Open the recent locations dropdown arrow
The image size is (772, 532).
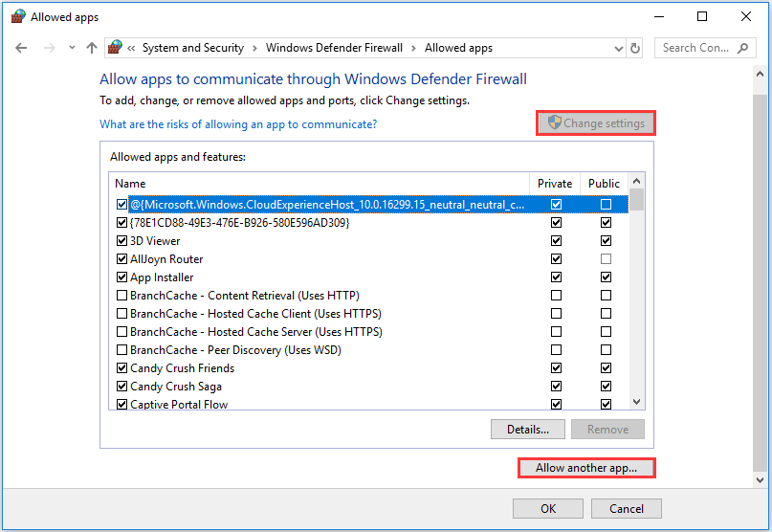(73, 48)
